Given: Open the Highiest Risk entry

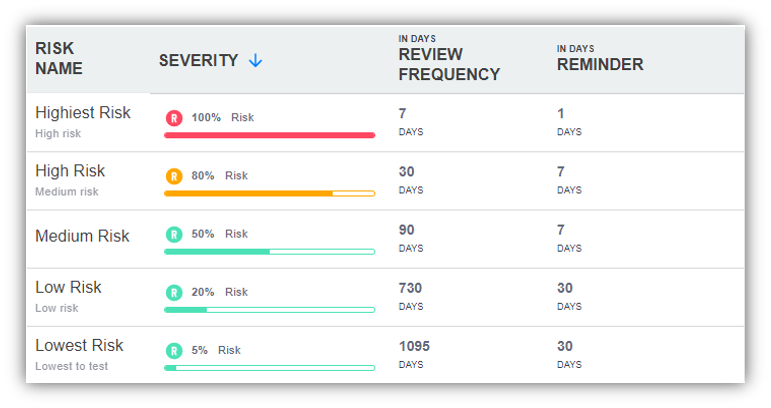Looking at the screenshot, I should (83, 113).
